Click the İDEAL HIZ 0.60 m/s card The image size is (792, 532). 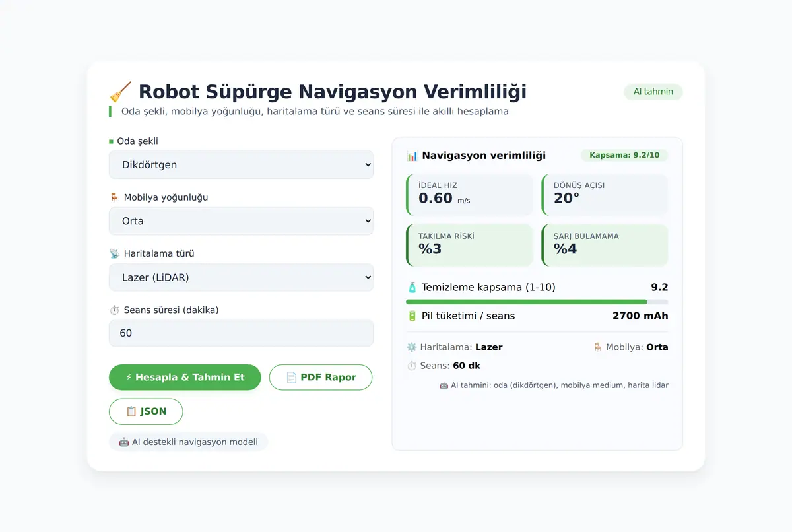click(469, 195)
